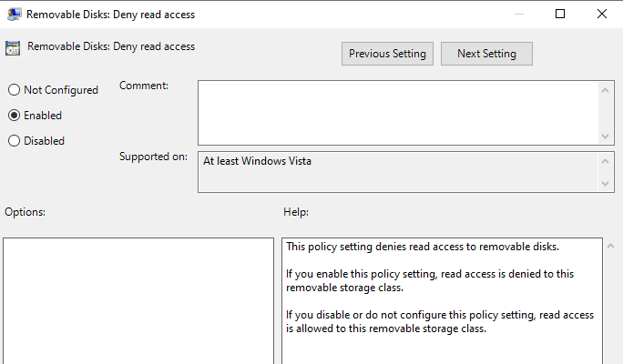Click Supported on scroll up arrow
The width and height of the screenshot is (623, 364).
(x=605, y=161)
